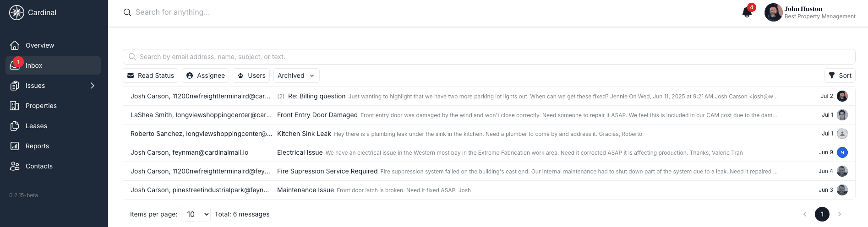Click sender Josh Carson, feynman@cardinalmail.io
Image resolution: width=868 pixels, height=227 pixels.
tap(189, 152)
